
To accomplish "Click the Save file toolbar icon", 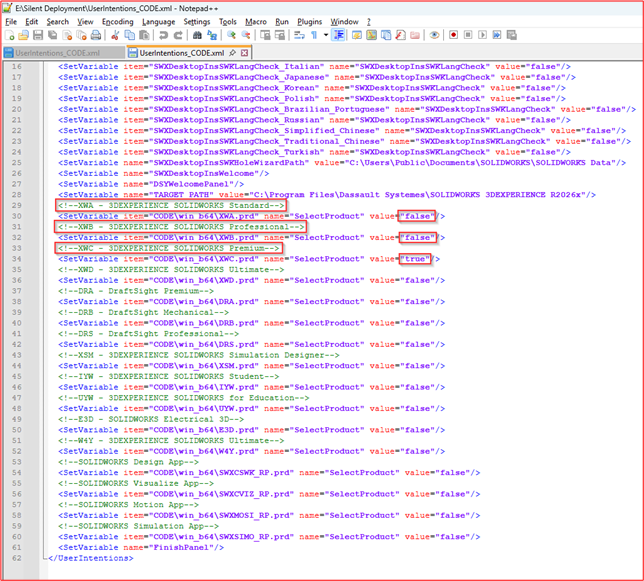I will 39,34.
